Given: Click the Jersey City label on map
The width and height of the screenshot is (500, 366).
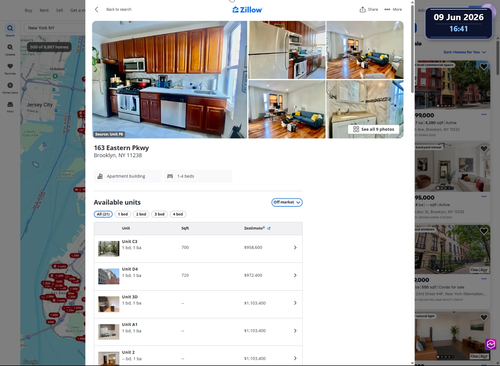Looking at the screenshot, I should click(40, 105).
